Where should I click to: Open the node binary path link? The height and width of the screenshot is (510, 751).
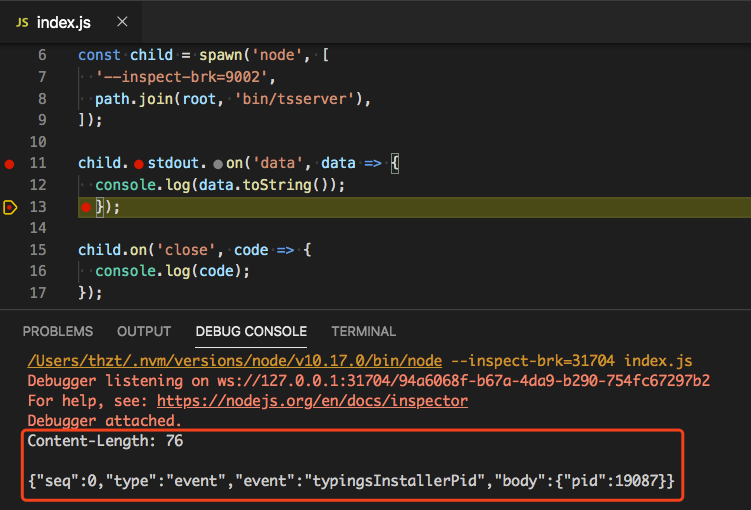(x=235, y=361)
